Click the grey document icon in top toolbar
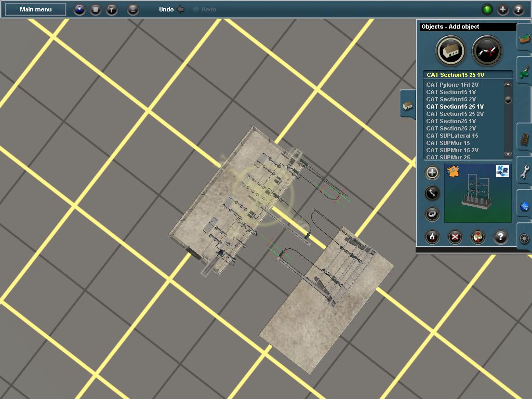This screenshot has height=399, width=532. click(96, 9)
